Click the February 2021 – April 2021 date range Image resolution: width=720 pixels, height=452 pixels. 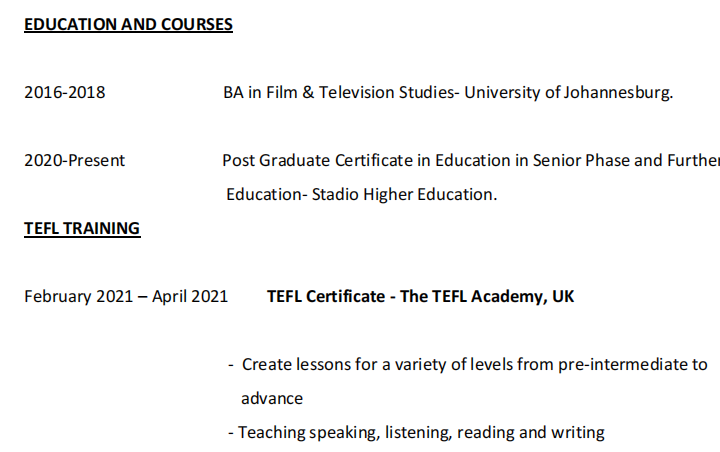tap(126, 297)
